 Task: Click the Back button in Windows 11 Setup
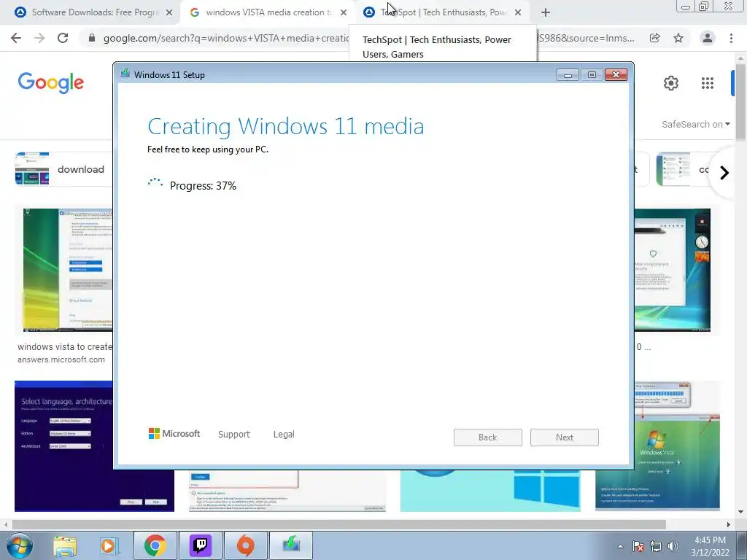pyautogui.click(x=487, y=437)
